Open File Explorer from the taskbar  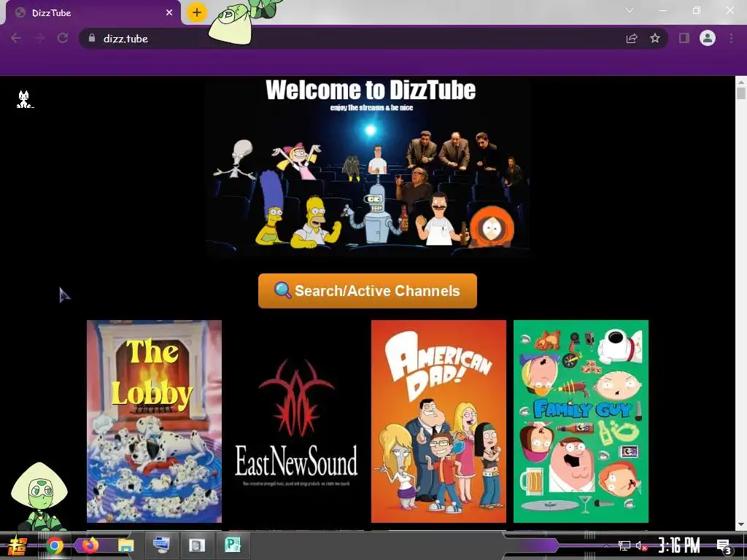tap(125, 545)
